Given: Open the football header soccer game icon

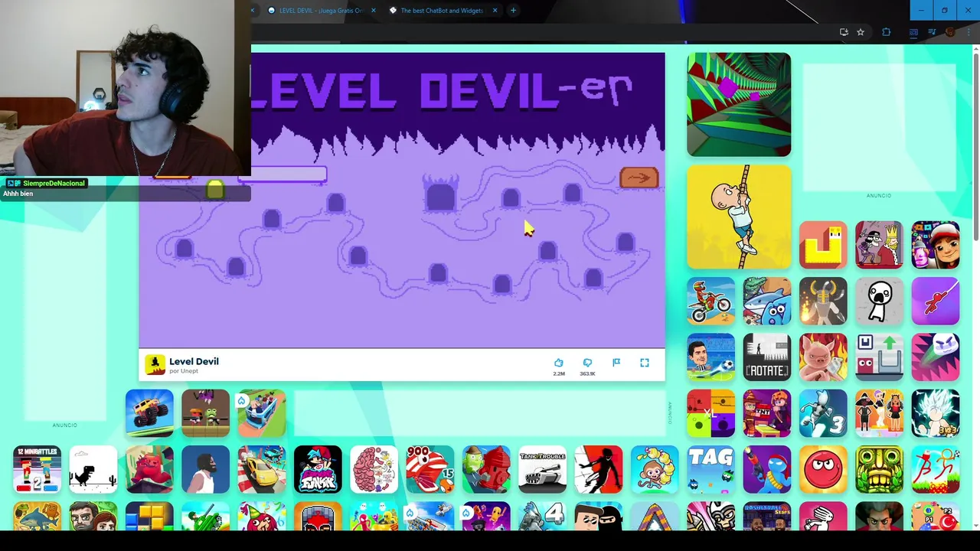Looking at the screenshot, I should point(710,357).
